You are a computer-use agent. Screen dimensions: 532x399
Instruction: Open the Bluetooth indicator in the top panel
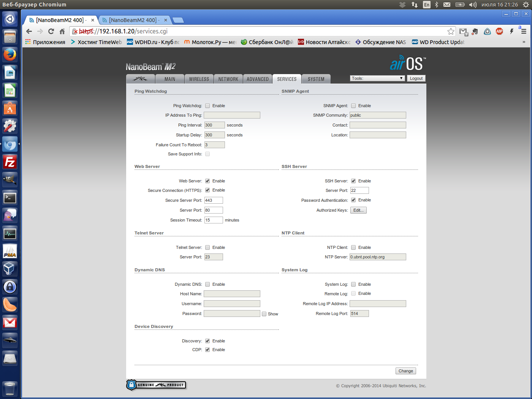click(x=437, y=5)
